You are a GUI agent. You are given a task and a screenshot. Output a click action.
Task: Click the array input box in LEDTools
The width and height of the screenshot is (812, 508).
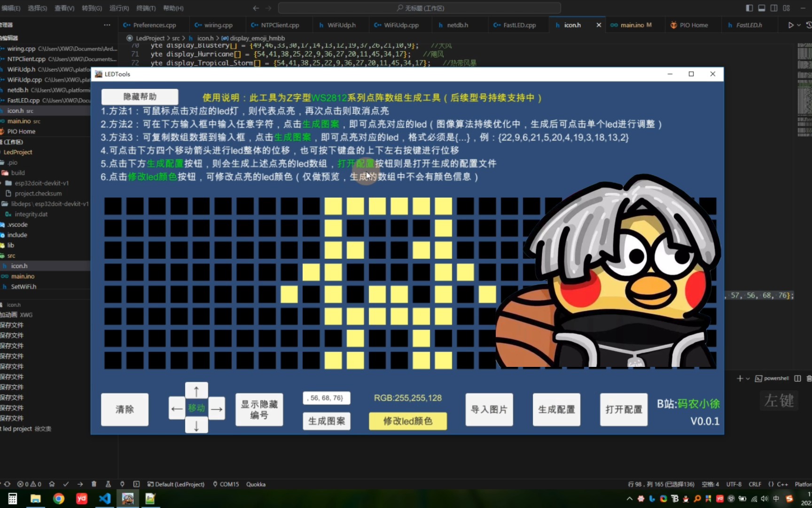(x=327, y=398)
